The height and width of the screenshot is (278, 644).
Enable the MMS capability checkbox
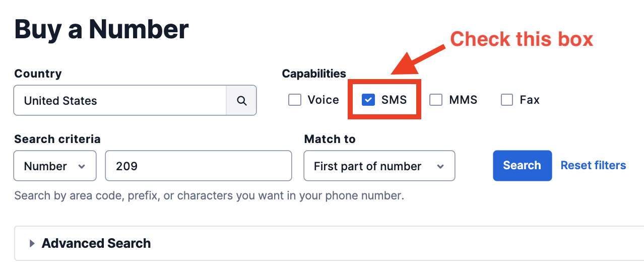click(x=436, y=100)
